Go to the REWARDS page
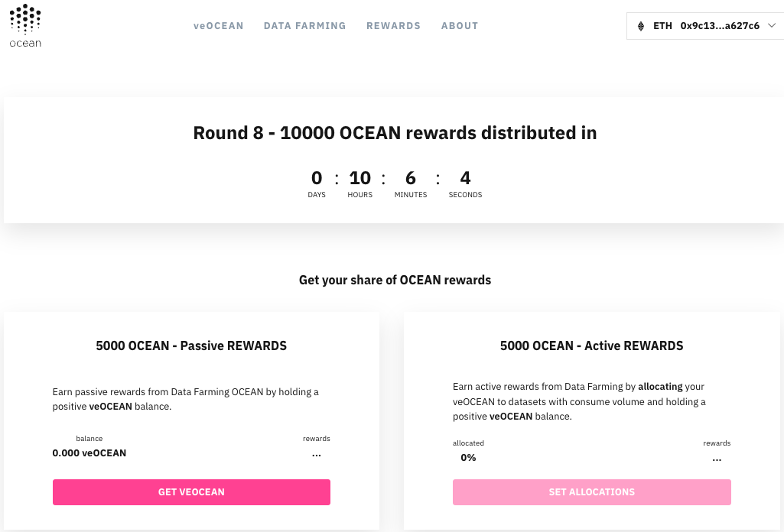 393,26
